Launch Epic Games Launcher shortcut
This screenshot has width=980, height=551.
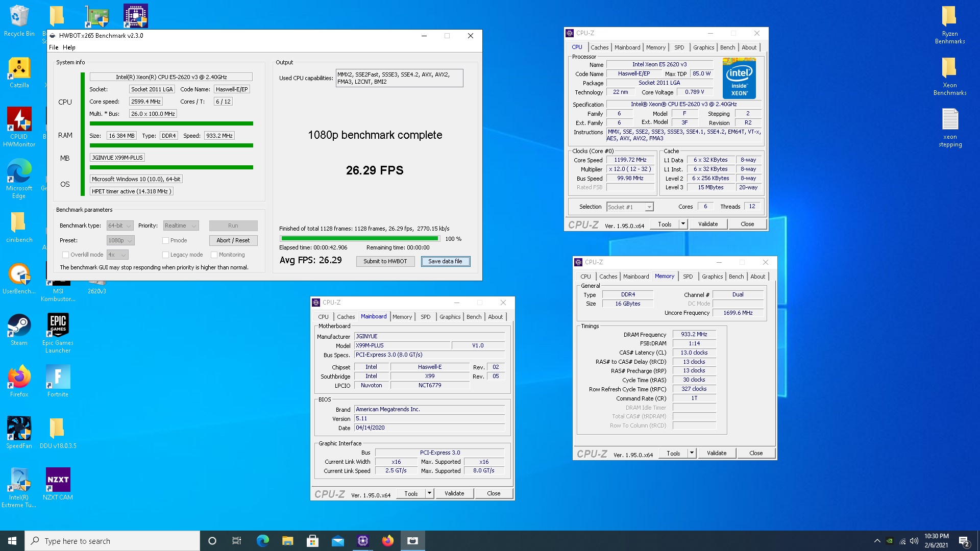[58, 334]
